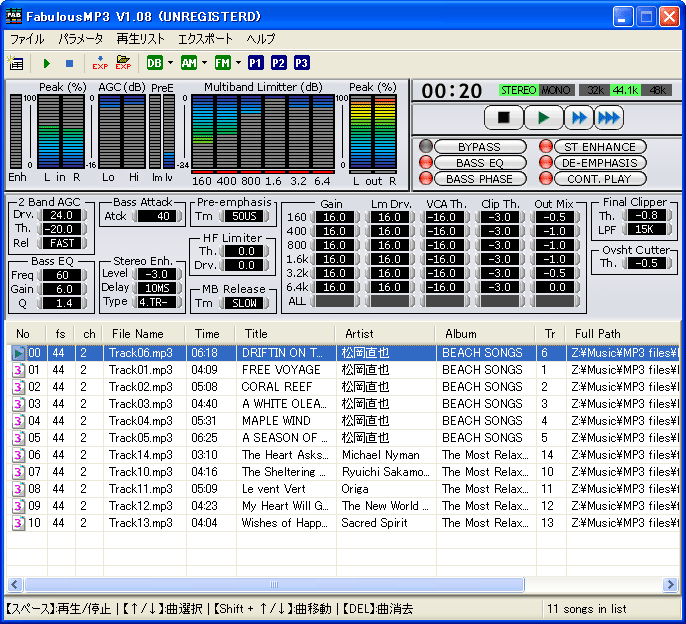Click the export EXP icon with blue arrow

[100, 63]
